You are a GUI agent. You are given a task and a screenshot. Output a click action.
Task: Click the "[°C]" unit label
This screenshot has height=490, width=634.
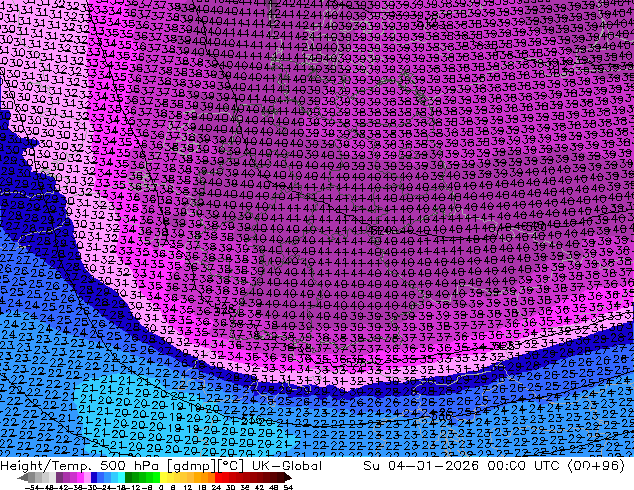pyautogui.click(x=231, y=466)
